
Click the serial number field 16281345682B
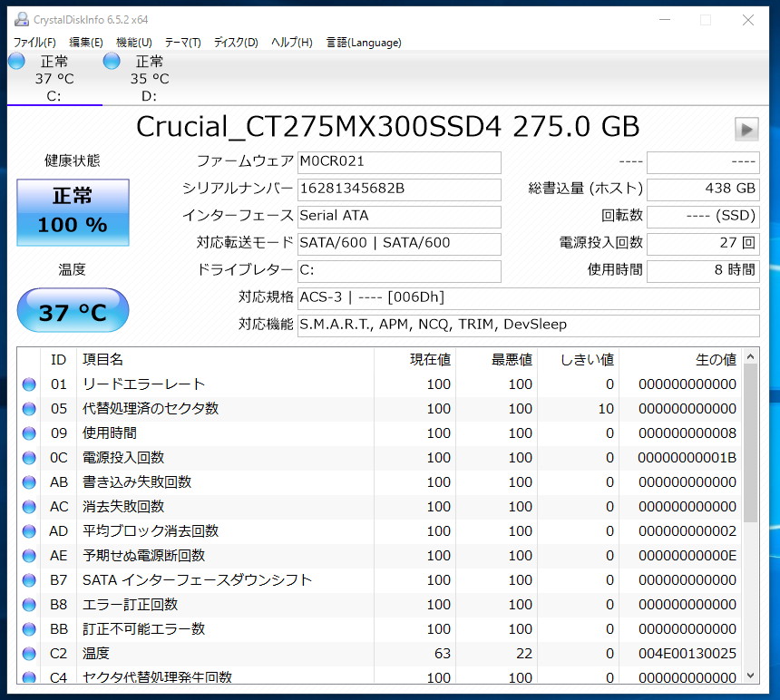click(399, 190)
